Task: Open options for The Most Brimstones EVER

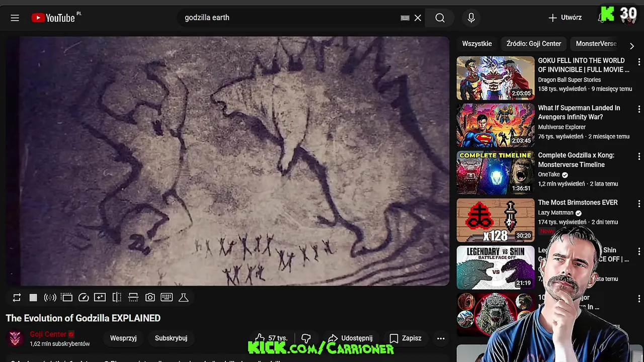Action: coord(639,204)
